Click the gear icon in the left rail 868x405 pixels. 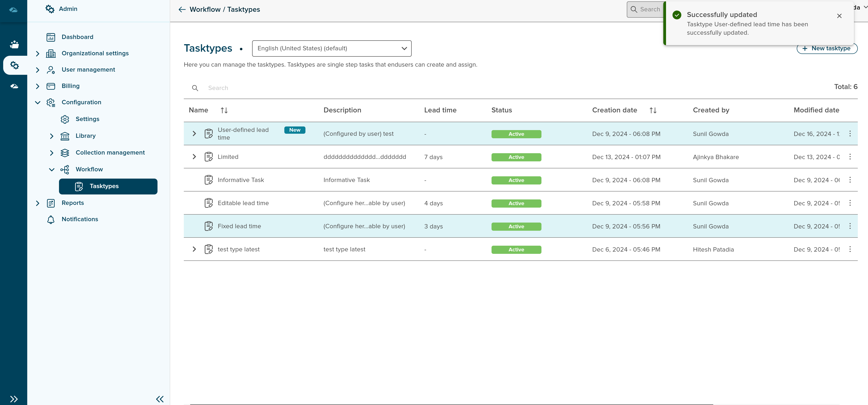tap(14, 65)
